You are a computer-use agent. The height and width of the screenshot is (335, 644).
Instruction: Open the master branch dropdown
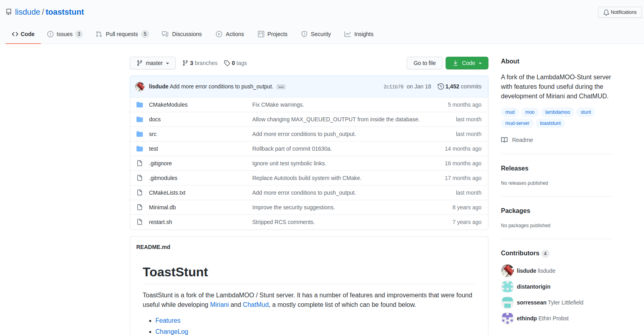153,63
